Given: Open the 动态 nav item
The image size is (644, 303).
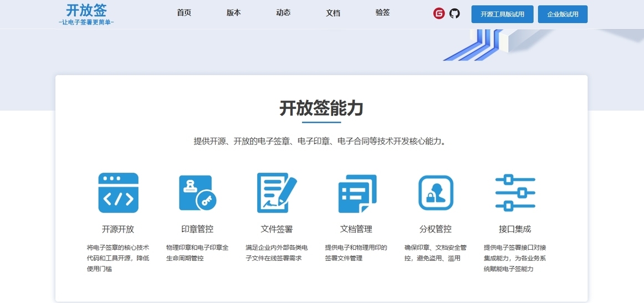Looking at the screenshot, I should click(x=283, y=13).
